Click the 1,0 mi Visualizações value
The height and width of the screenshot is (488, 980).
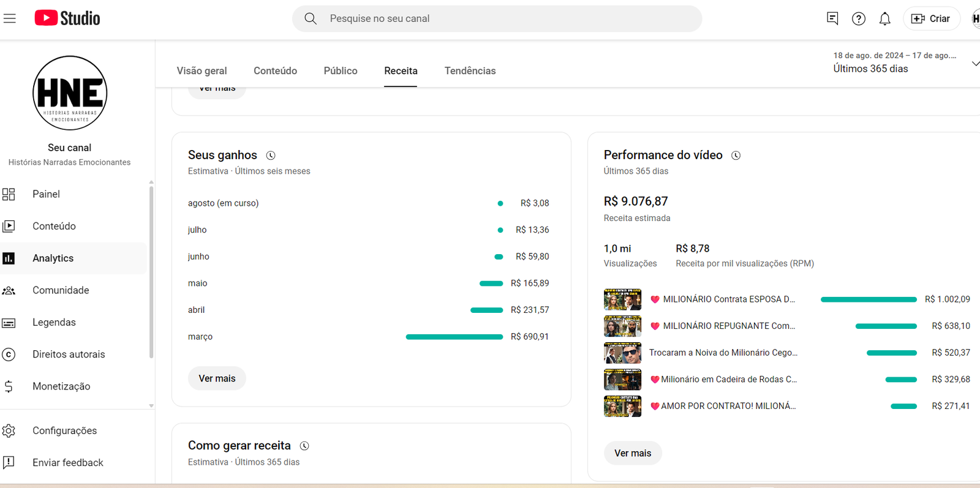tap(617, 249)
